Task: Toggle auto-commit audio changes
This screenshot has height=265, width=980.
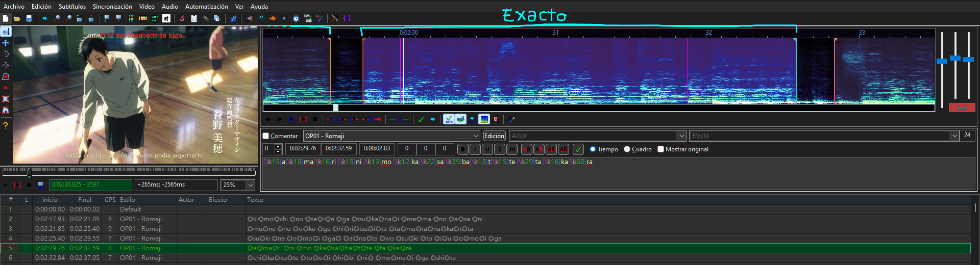Action: click(x=449, y=119)
